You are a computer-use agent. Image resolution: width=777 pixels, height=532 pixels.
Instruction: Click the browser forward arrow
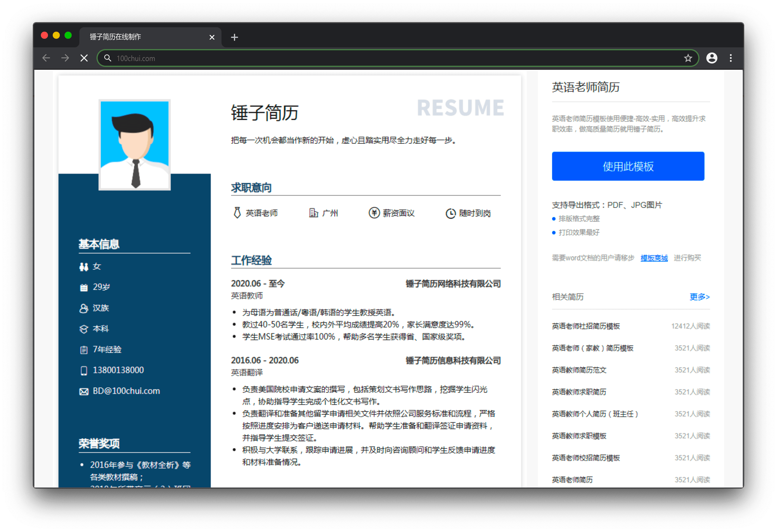point(65,58)
